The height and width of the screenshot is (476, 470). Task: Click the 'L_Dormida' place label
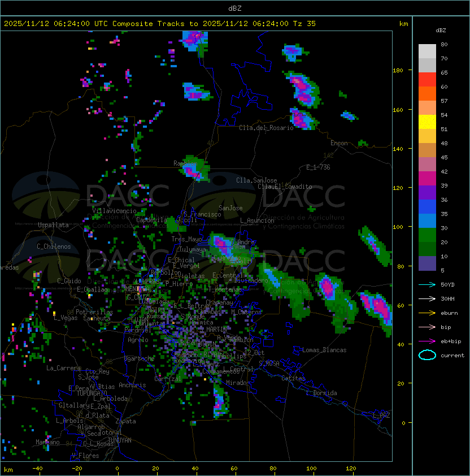coord(321,393)
